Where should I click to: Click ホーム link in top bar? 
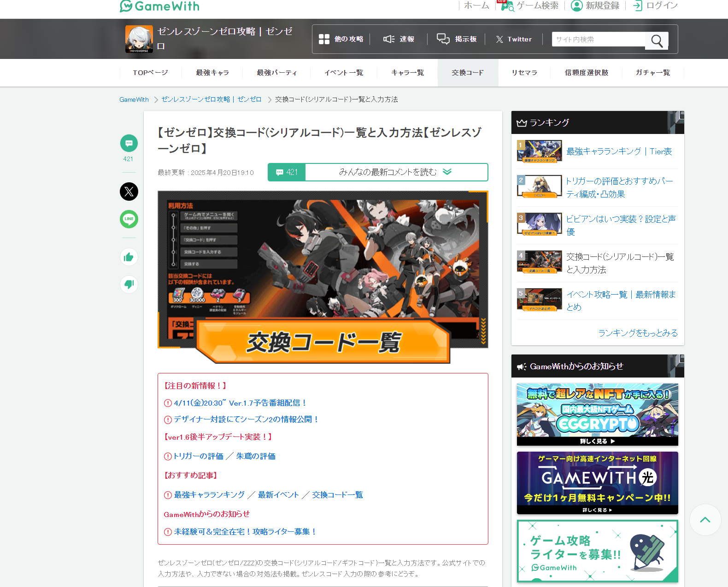tap(476, 6)
